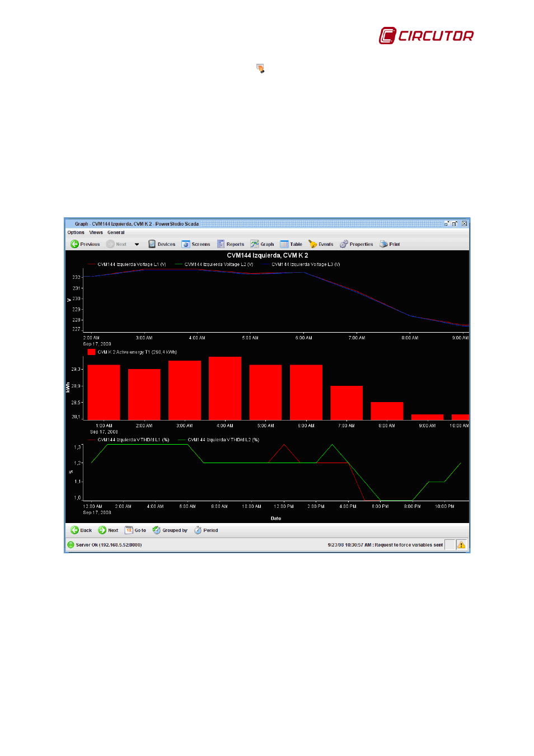
Task: Click the Date axis label
Action: [276, 519]
